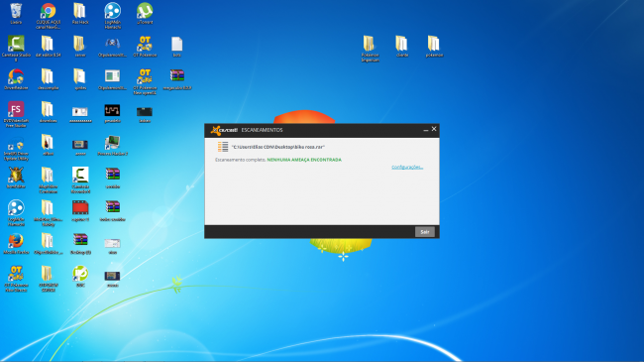Select the Pokemon Imperium folder

tap(370, 49)
